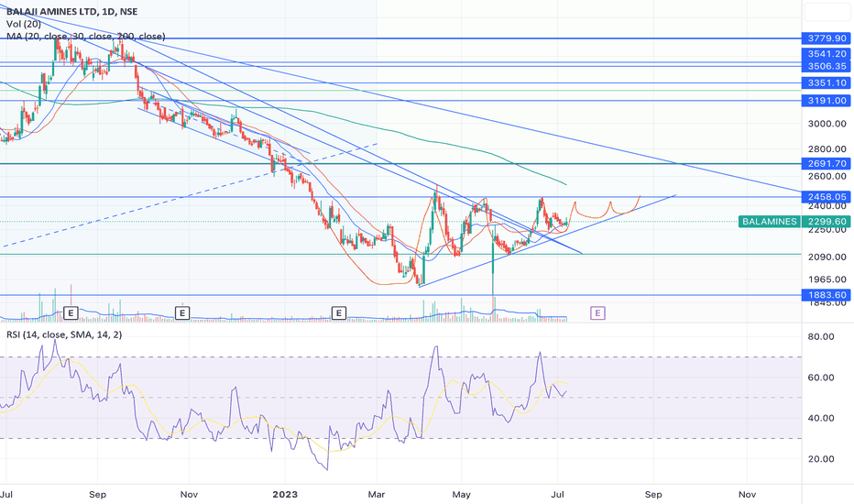Select the 2458.05 price level label

[x=827, y=197]
